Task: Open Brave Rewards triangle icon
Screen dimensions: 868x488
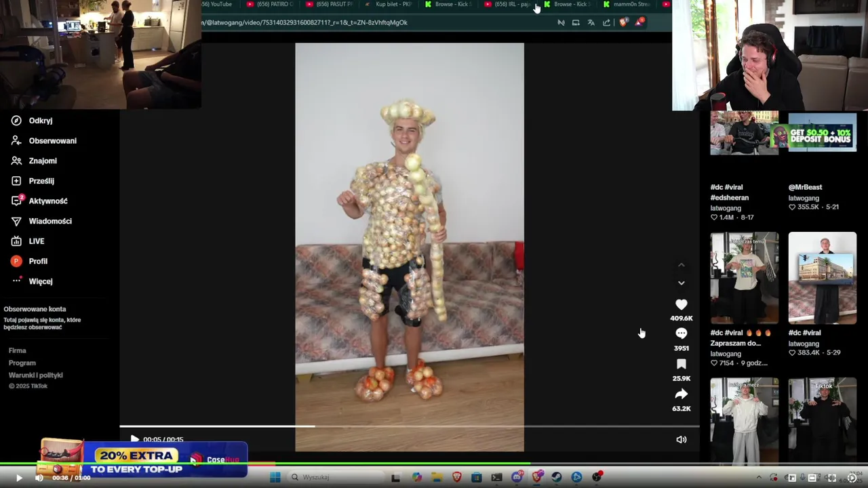Action: click(639, 22)
